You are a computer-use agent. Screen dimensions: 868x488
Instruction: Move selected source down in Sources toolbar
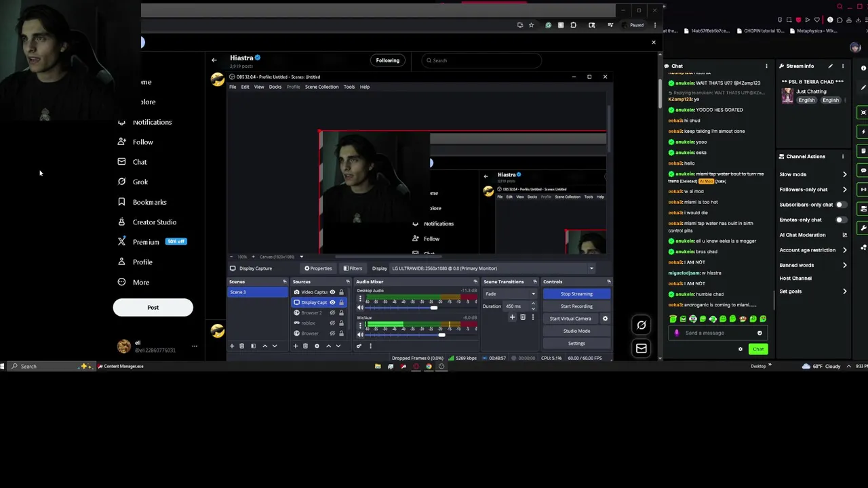click(x=338, y=346)
